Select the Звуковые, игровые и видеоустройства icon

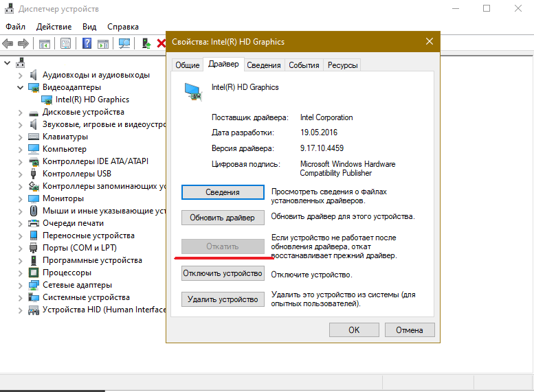pos(34,124)
